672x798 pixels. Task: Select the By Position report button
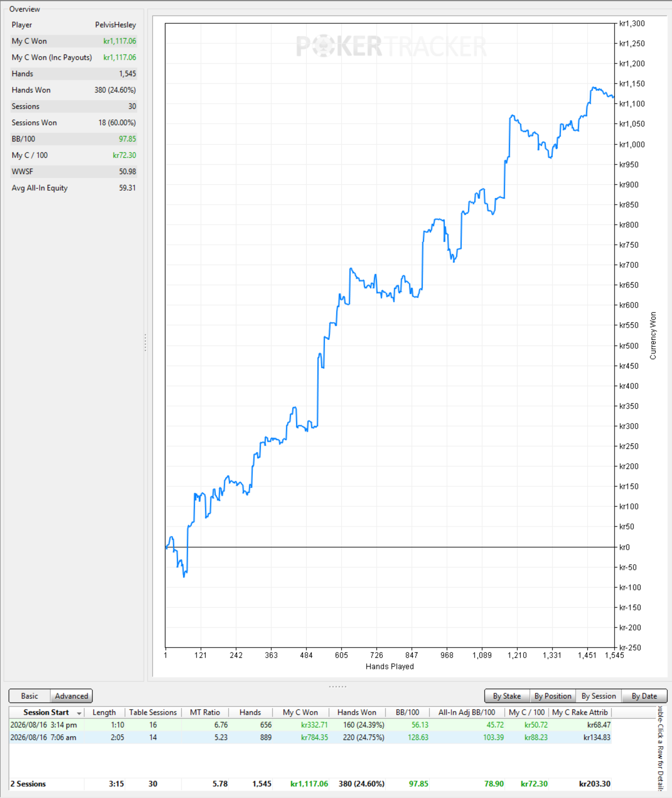(x=553, y=696)
